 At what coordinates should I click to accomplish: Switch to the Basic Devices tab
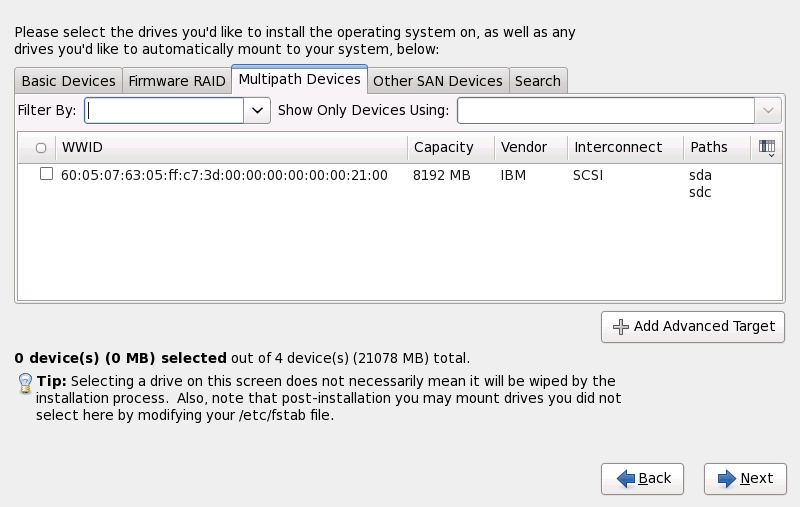coord(68,81)
